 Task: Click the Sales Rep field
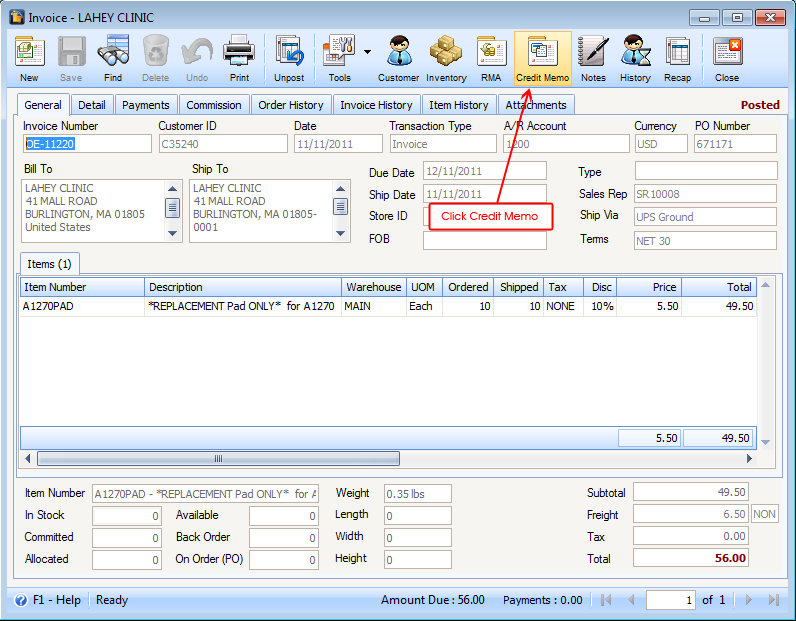(706, 193)
